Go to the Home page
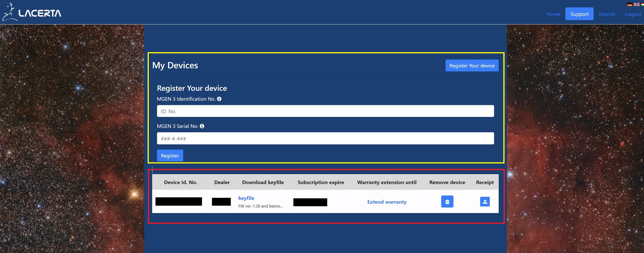This screenshot has width=644, height=253. click(x=553, y=14)
